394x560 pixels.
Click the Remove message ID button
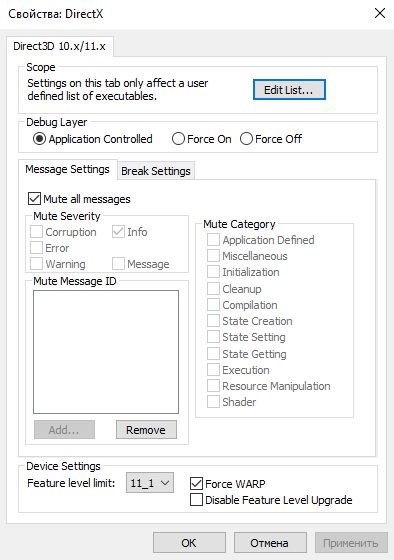tap(146, 430)
